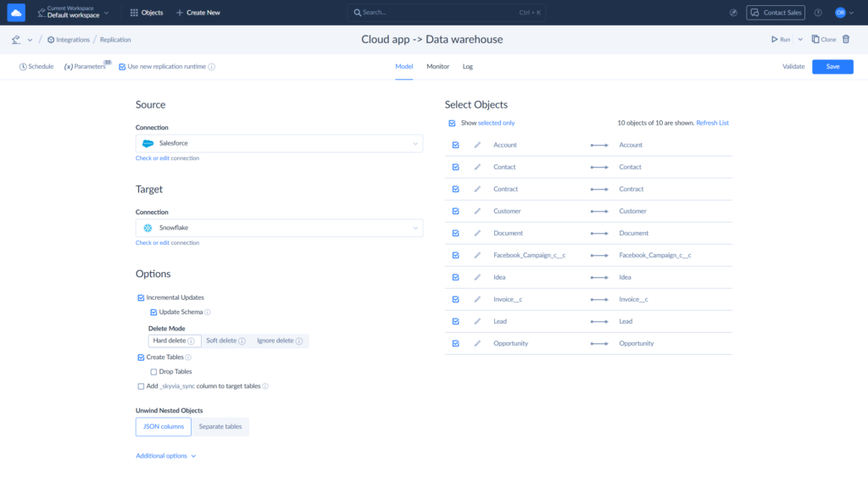Viewport: 868px width, 488px height.
Task: Click Create New in top bar
Action: pos(198,12)
